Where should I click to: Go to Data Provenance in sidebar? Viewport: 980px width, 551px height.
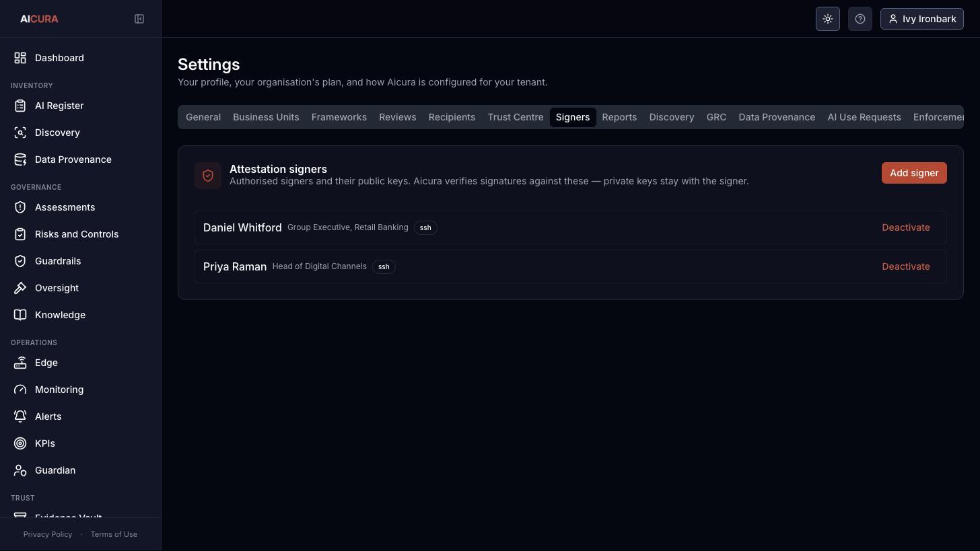tap(80, 159)
